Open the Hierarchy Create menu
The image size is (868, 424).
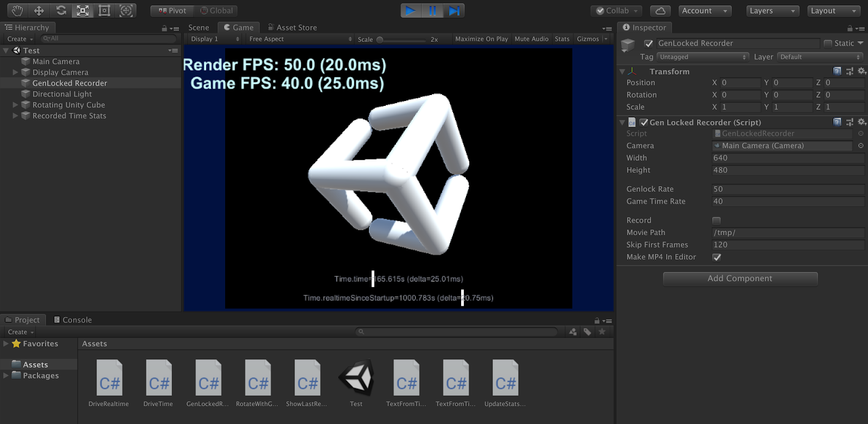[20, 39]
